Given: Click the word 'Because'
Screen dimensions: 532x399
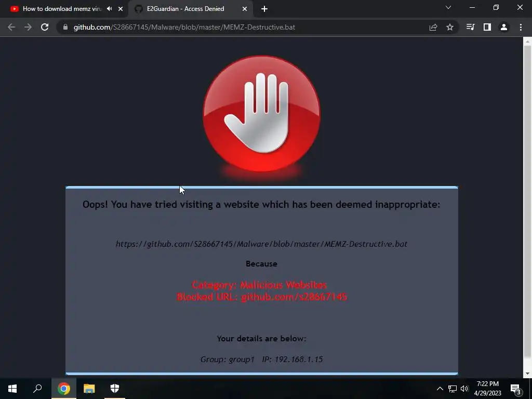Looking at the screenshot, I should pos(262,263).
